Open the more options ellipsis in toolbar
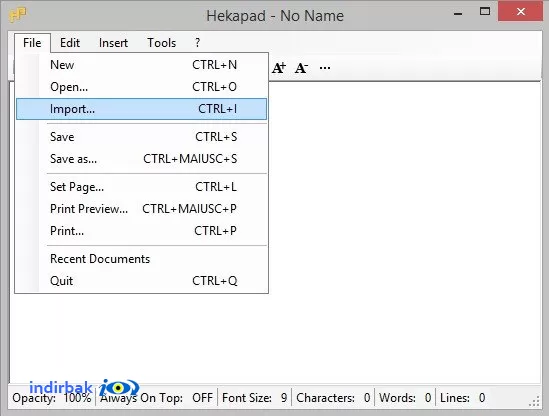This screenshot has height=416, width=549. coord(325,68)
